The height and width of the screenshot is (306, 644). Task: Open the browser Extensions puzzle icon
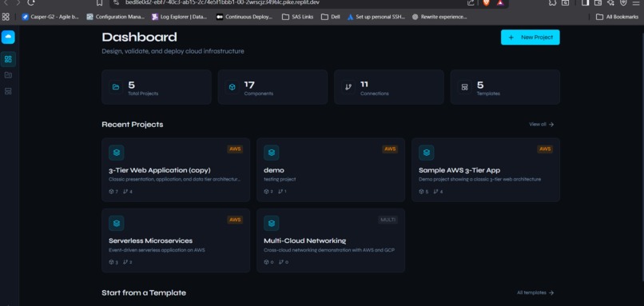tap(552, 2)
